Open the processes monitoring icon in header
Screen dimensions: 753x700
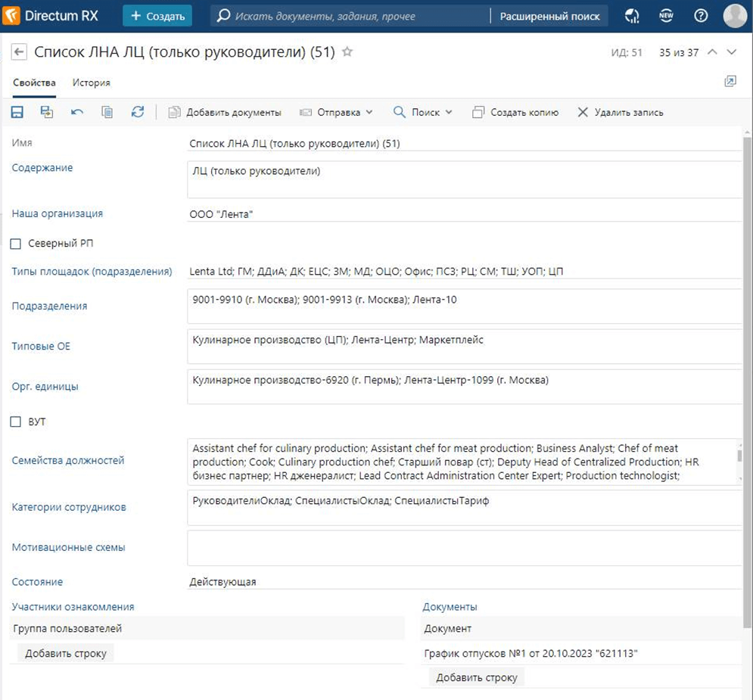tap(632, 16)
